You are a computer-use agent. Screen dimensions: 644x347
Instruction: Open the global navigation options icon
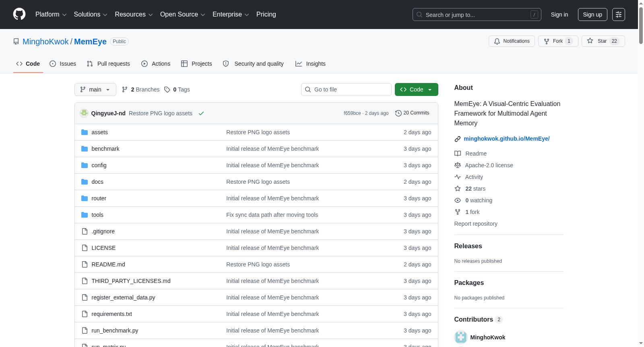point(619,15)
